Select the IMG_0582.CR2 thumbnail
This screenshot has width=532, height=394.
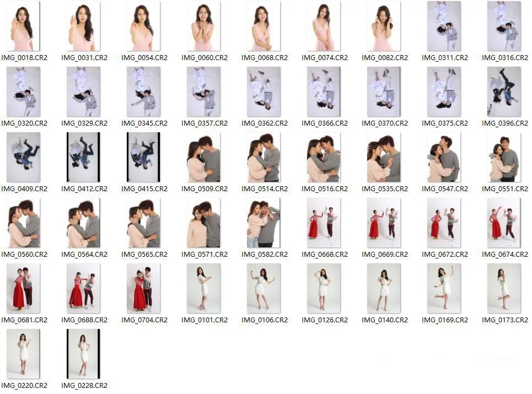pyautogui.click(x=264, y=223)
